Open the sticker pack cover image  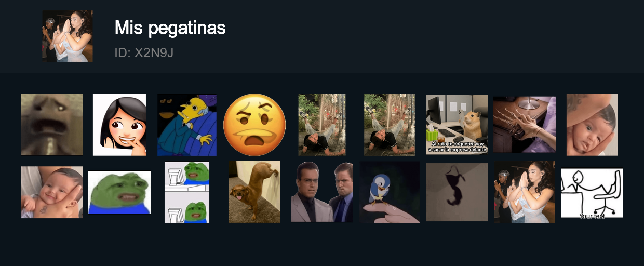tap(68, 36)
